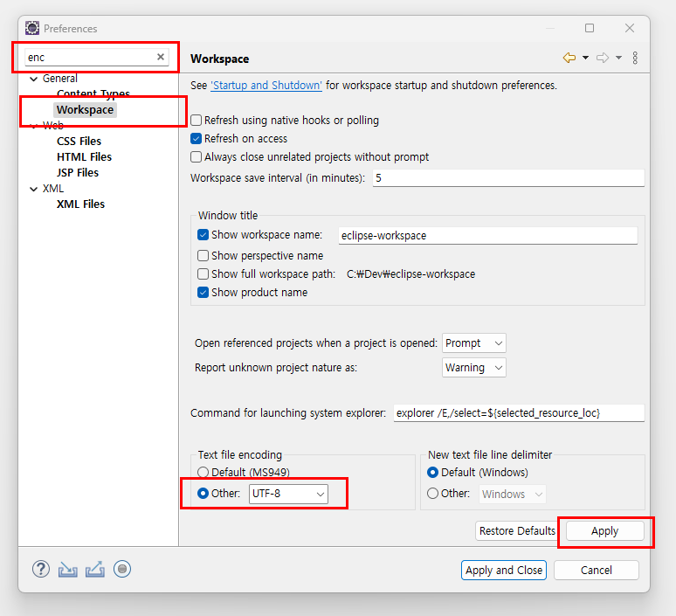676x616 pixels.
Task: Click the Back navigation arrow icon
Action: (x=569, y=58)
